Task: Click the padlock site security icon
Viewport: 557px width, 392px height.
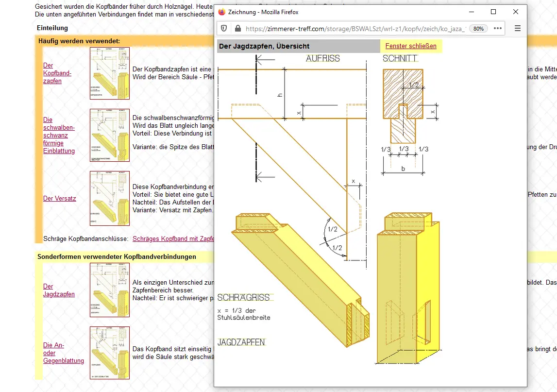Action: 237,29
